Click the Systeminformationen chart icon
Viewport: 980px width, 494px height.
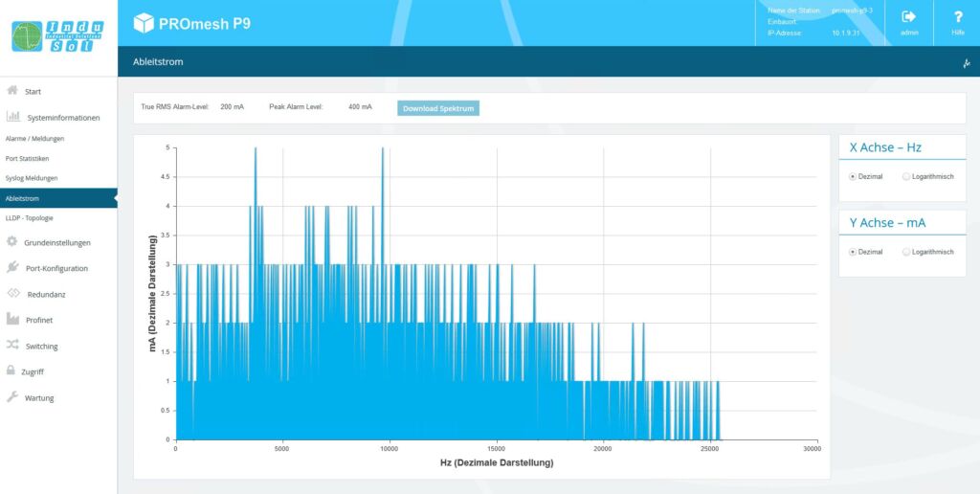coord(13,117)
